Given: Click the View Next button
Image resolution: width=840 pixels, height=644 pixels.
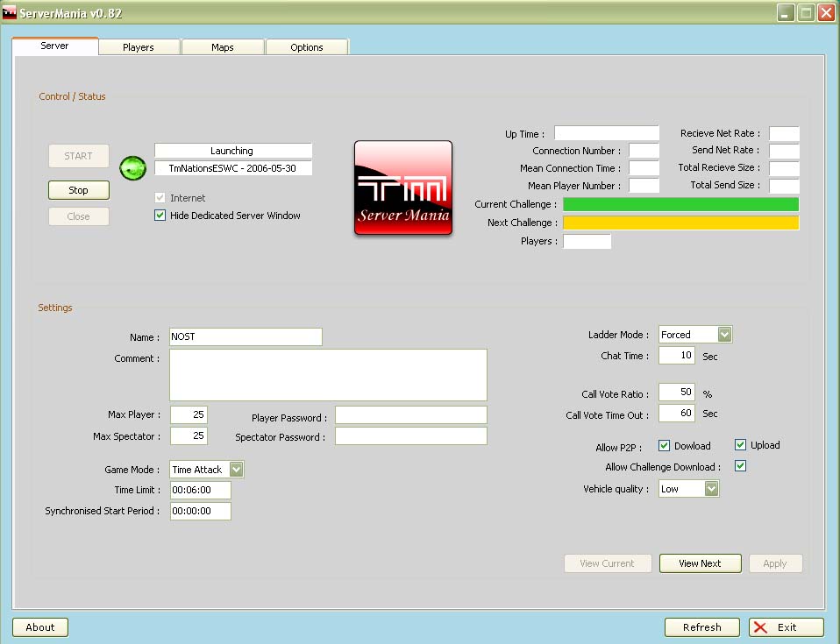Looking at the screenshot, I should point(701,563).
